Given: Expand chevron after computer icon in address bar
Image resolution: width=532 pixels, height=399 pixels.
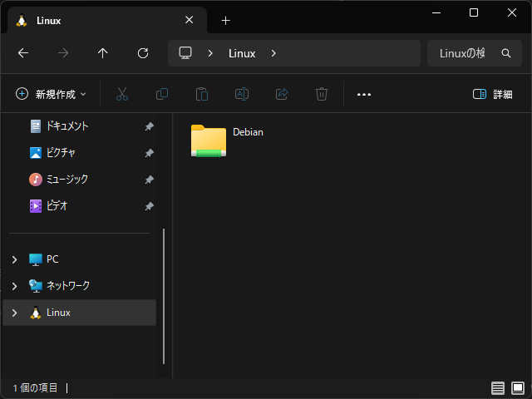Looking at the screenshot, I should [210, 53].
